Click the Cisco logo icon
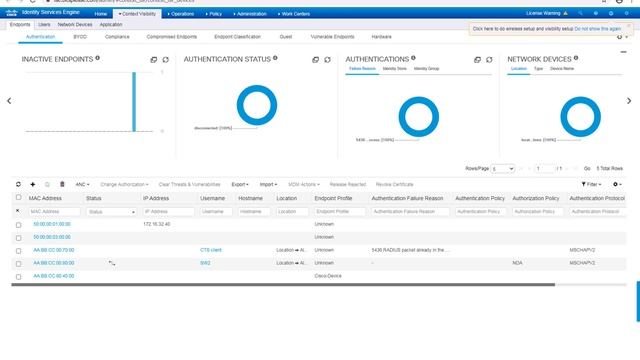640x360 pixels. click(x=11, y=13)
